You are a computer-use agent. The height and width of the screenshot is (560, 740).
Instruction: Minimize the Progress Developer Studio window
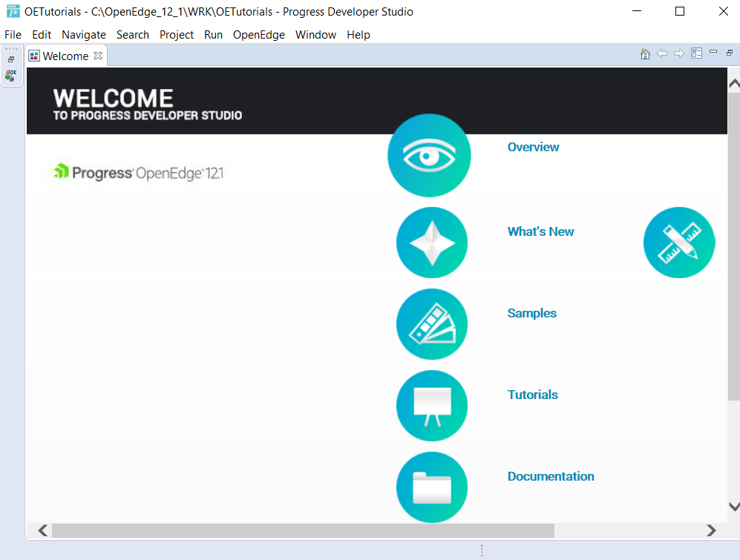point(637,11)
